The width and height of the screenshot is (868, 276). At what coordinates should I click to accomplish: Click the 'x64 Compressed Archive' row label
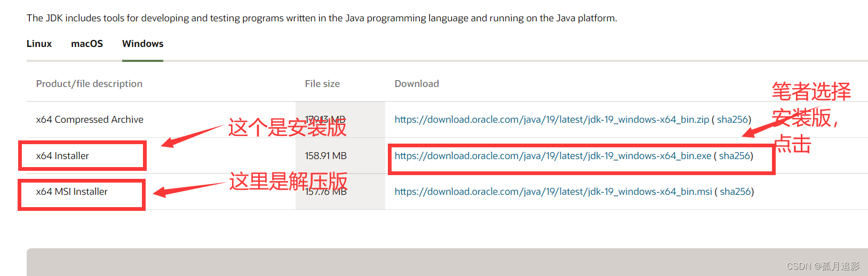tap(90, 120)
